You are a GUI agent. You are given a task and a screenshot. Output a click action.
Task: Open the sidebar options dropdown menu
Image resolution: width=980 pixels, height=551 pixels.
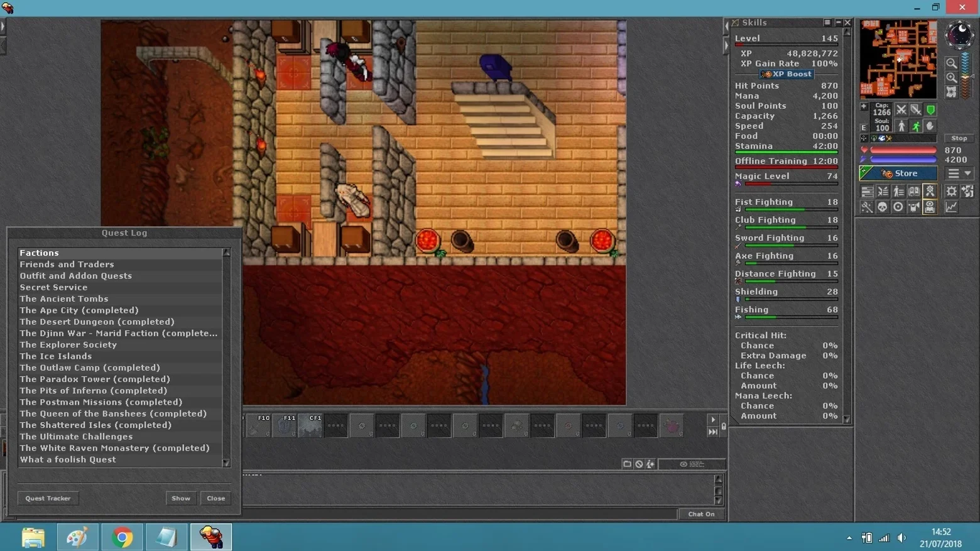click(959, 173)
